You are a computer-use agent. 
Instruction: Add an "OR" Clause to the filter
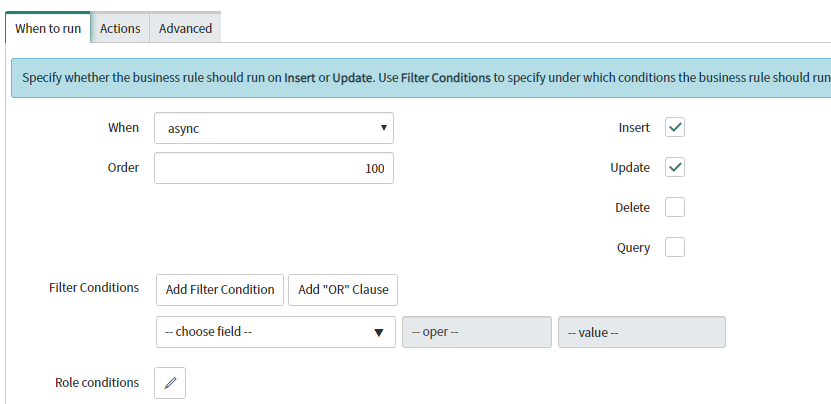tap(343, 290)
